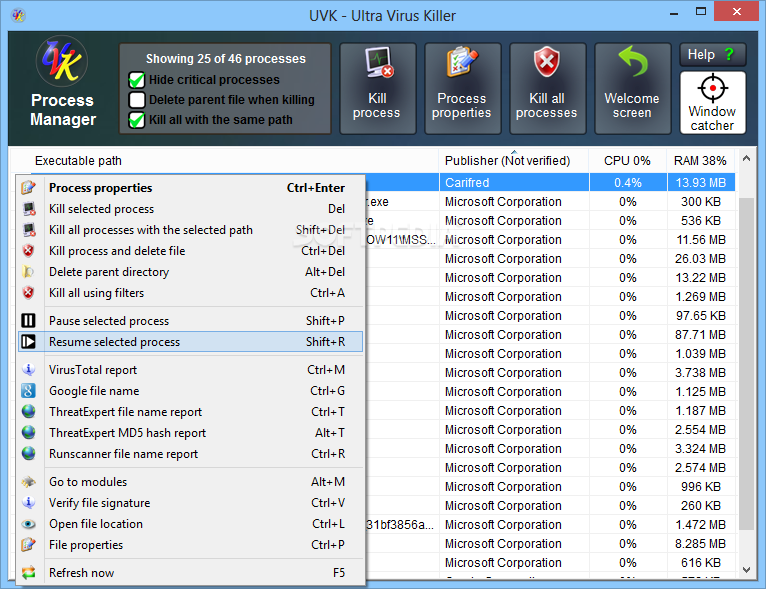
Task: Click the 26.03 MB RAM value
Action: (x=701, y=258)
